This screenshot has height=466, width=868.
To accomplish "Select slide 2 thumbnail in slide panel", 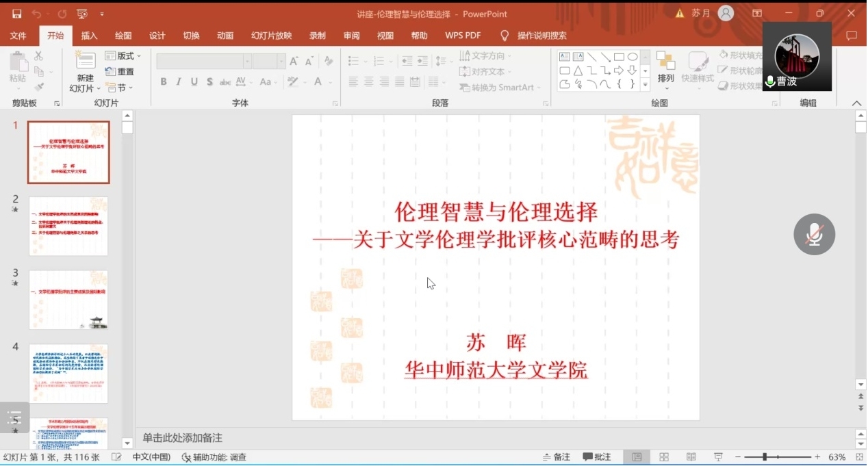I will tap(68, 226).
